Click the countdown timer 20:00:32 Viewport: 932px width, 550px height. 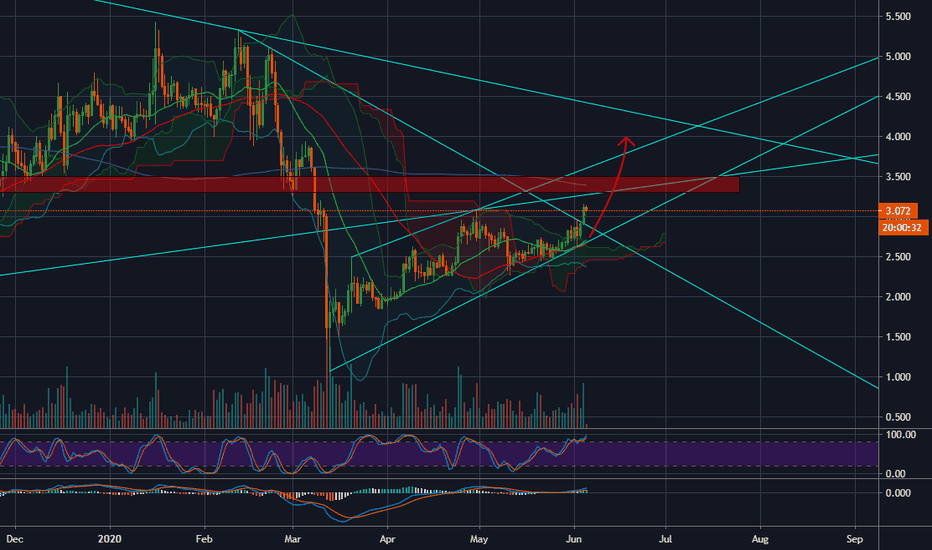[x=902, y=227]
